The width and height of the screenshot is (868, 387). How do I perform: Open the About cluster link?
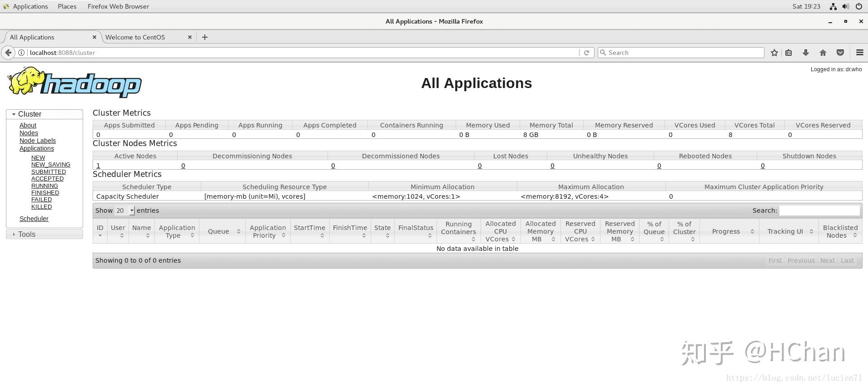[x=28, y=125]
